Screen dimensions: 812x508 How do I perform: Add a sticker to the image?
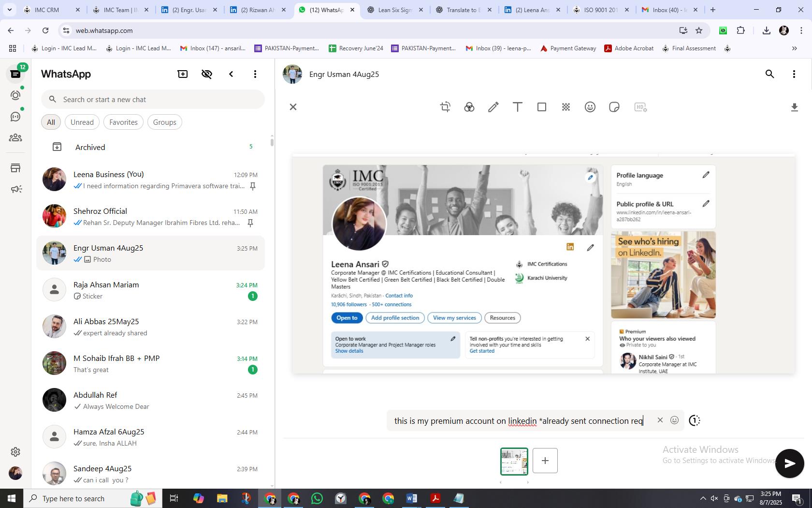[x=614, y=107]
